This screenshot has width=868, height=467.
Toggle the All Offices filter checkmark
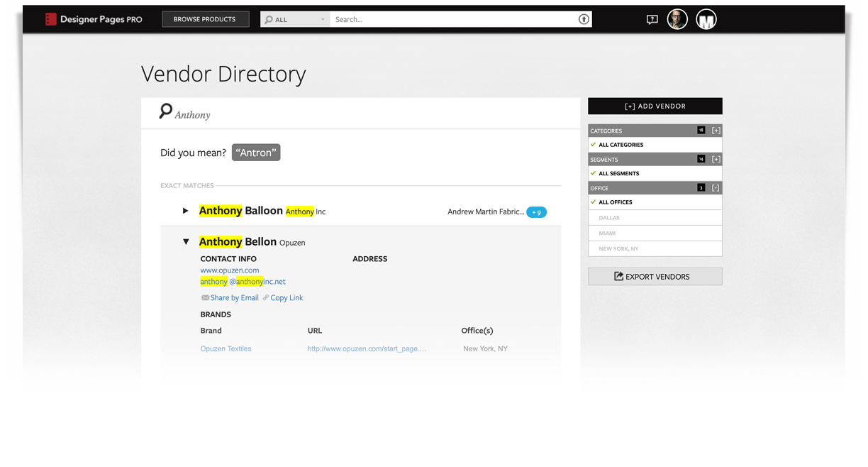tap(594, 202)
